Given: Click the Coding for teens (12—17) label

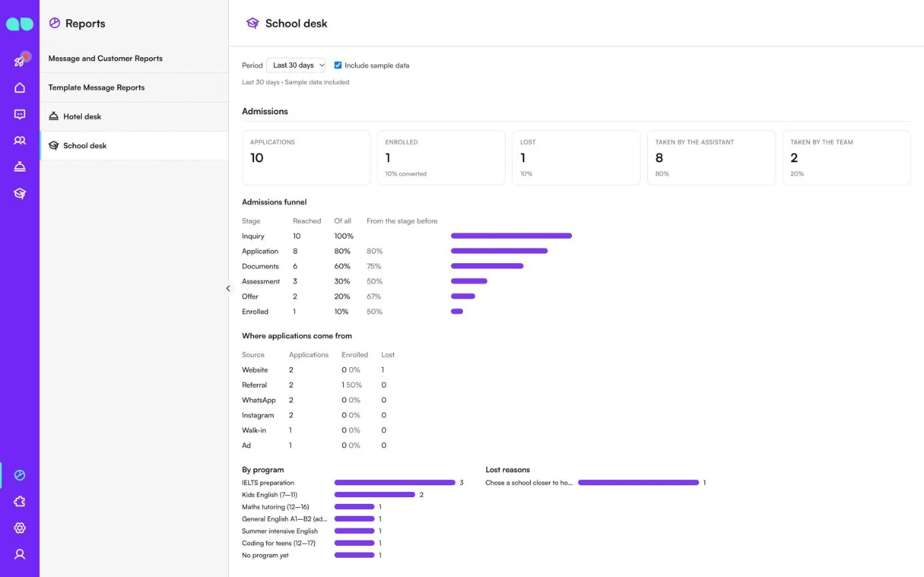Looking at the screenshot, I should [x=279, y=543].
